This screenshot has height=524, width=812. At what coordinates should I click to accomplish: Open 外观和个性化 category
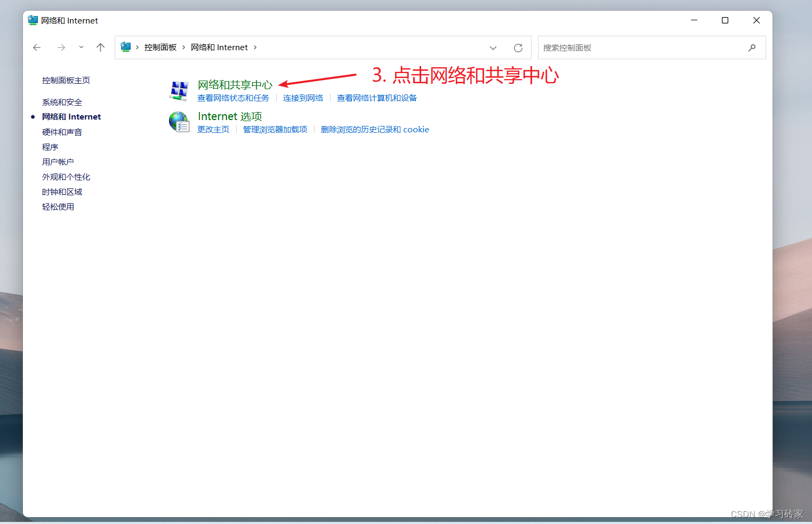click(x=66, y=177)
